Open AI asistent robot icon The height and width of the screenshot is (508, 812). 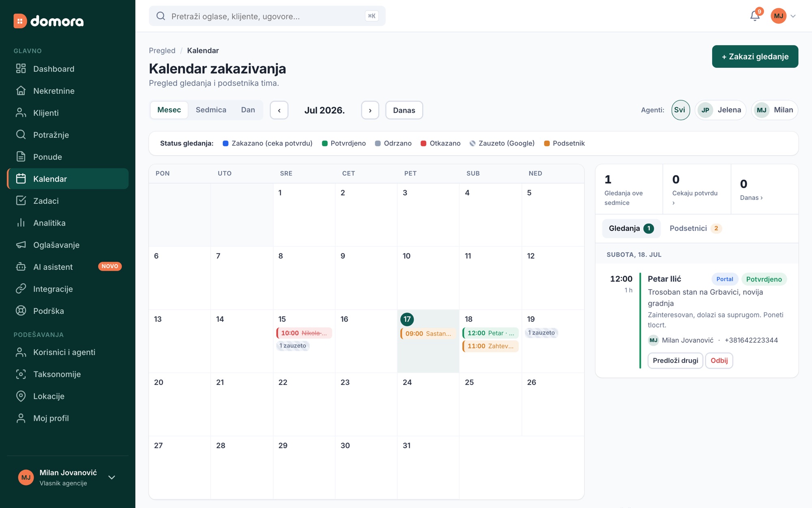point(21,267)
